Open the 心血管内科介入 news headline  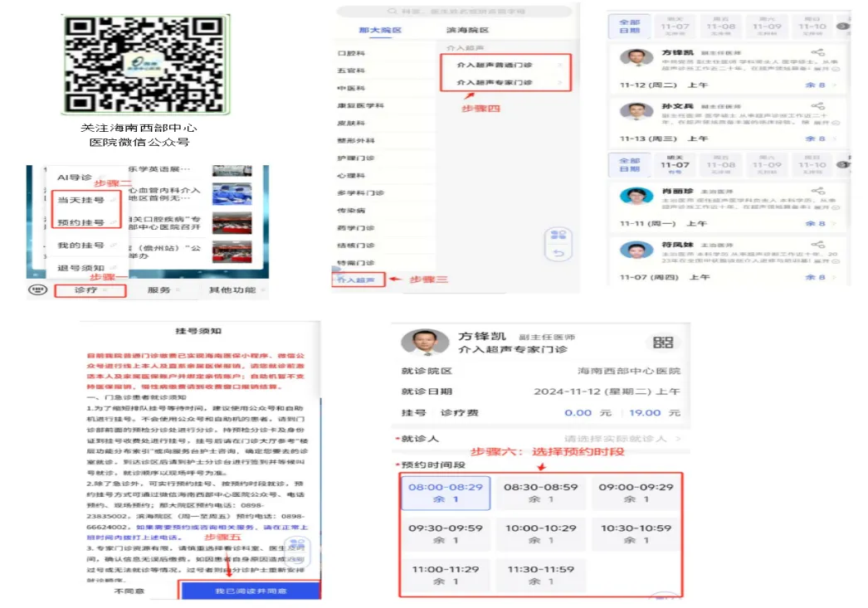[165, 194]
